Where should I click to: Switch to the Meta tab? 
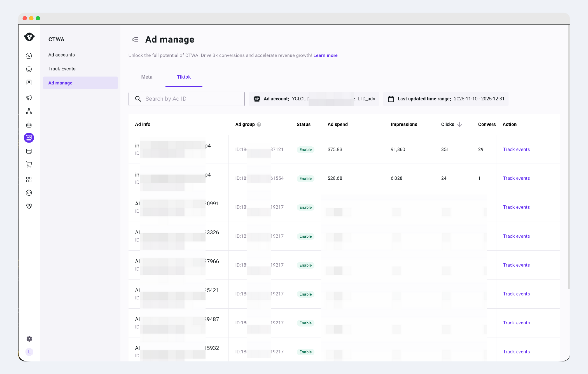(x=147, y=77)
